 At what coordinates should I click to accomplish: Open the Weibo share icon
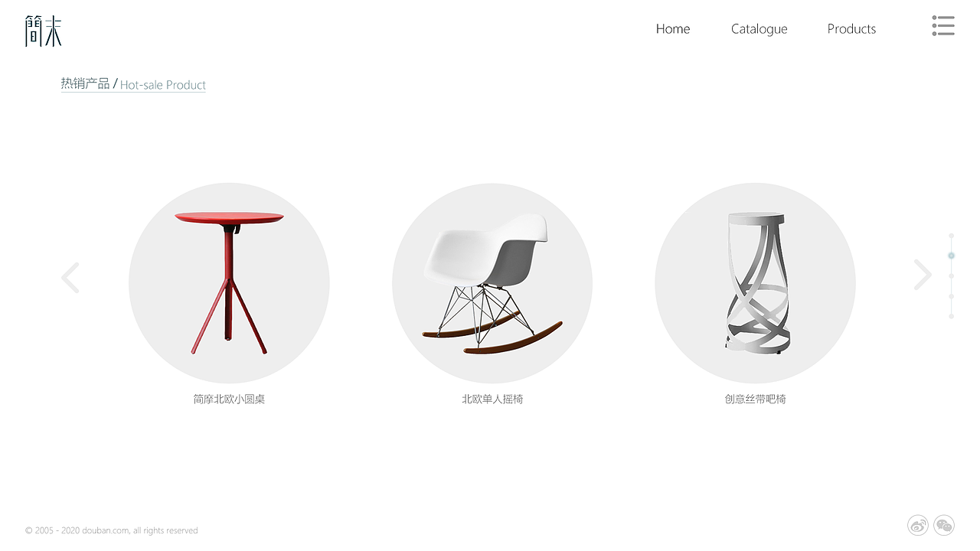point(918,525)
